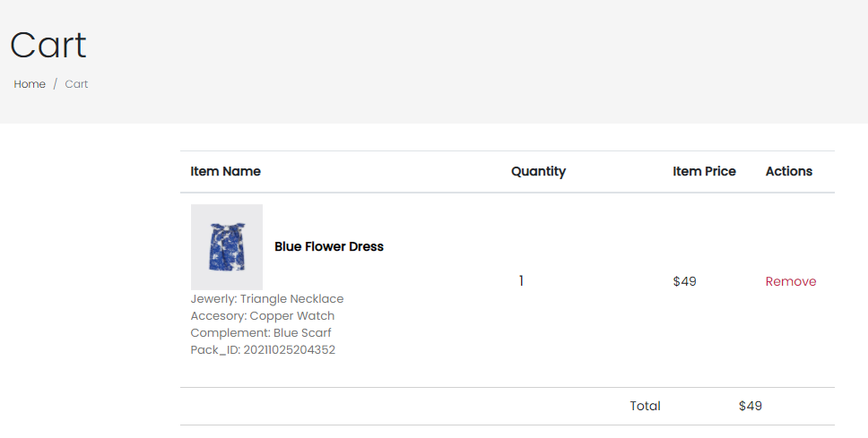Image resolution: width=868 pixels, height=438 pixels.
Task: Click the Total label
Action: click(645, 406)
